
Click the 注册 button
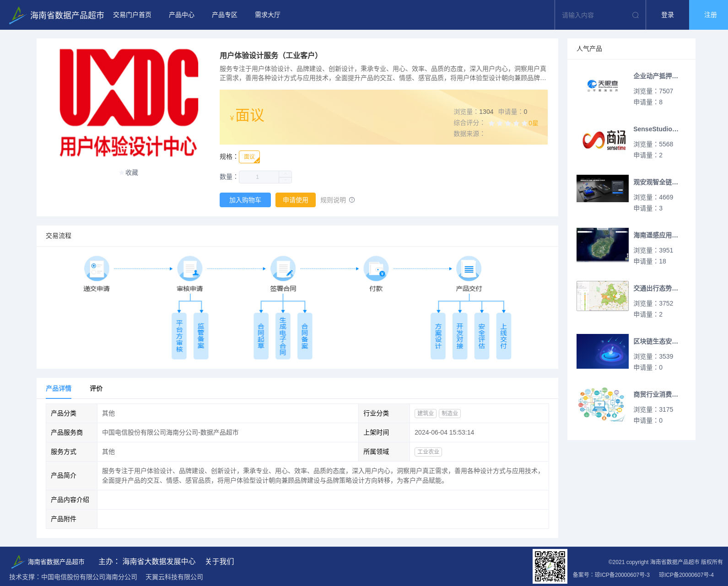(x=709, y=15)
